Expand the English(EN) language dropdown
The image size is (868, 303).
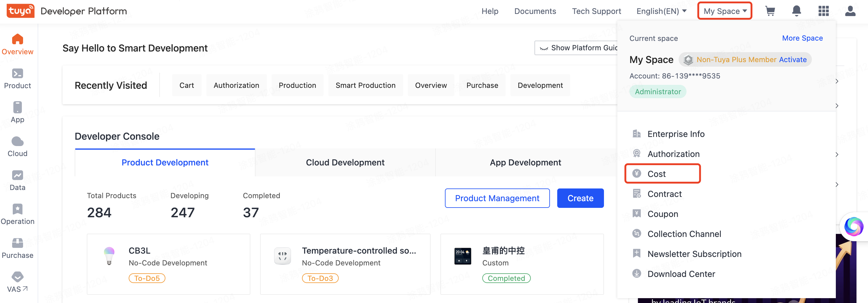pos(661,11)
